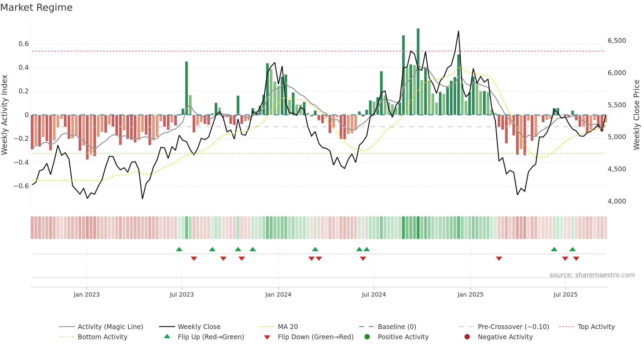This screenshot has width=644, height=362.
Task: Toggle the Top Activity legend entry
Action: pyautogui.click(x=587, y=327)
